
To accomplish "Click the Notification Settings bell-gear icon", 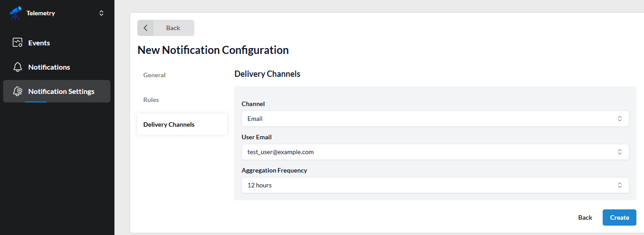I will point(18,92).
